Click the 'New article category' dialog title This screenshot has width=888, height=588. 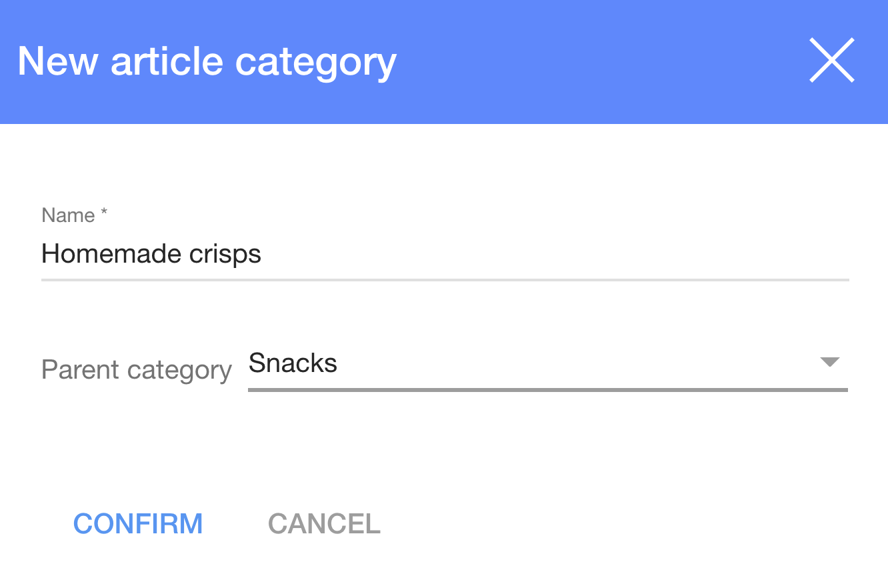click(207, 61)
